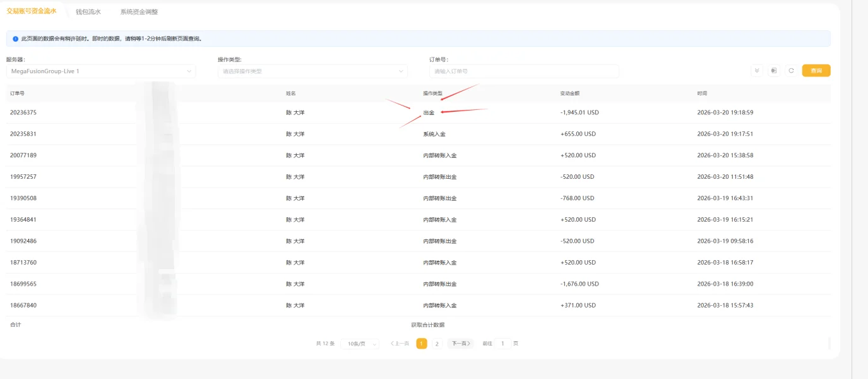The width and height of the screenshot is (868, 379).
Task: Click timestamp 2026-03-20 11:51:48
Action: [725, 177]
